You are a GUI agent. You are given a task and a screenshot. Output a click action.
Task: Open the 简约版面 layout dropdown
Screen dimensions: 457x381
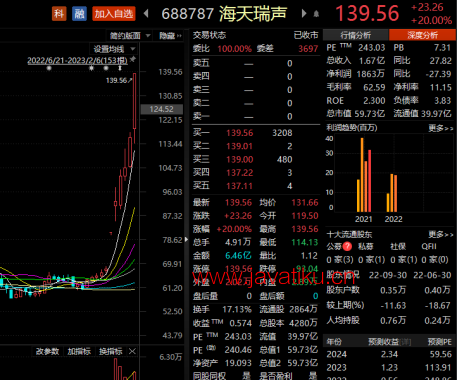pyautogui.click(x=129, y=36)
